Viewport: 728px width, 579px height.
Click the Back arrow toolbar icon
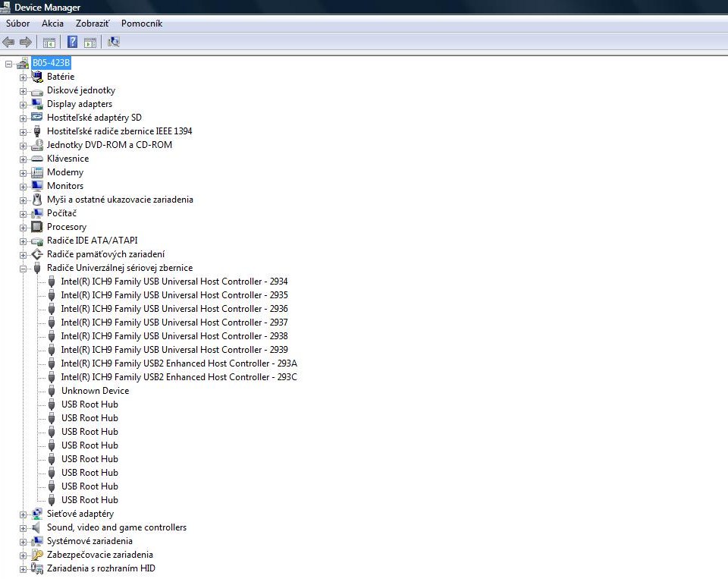9,42
